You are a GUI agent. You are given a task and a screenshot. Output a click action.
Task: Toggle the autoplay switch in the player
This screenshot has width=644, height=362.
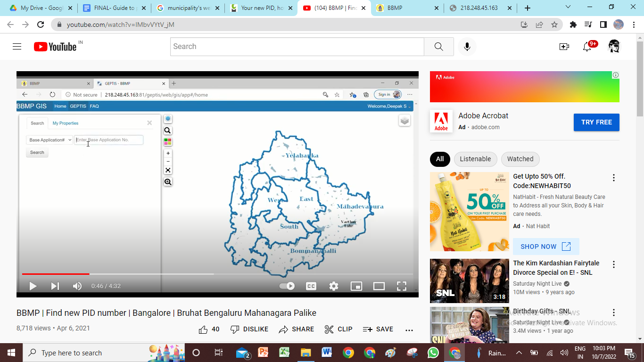point(287,286)
